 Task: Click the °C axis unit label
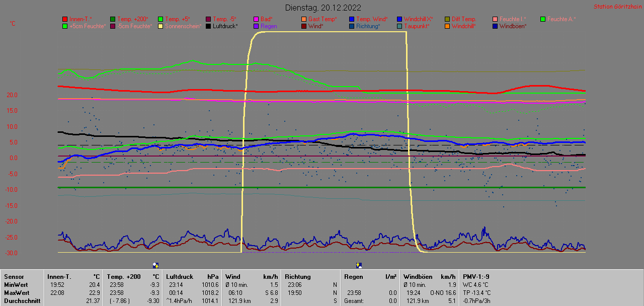pos(13,24)
